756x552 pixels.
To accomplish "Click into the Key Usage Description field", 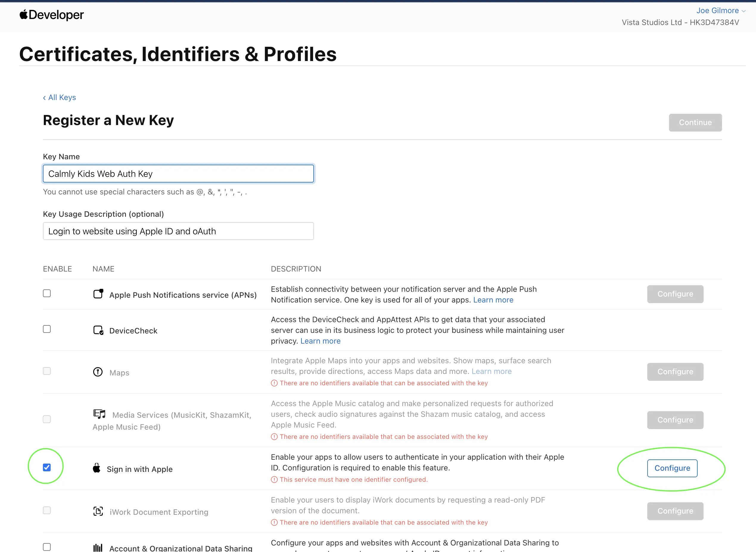I will [x=178, y=231].
